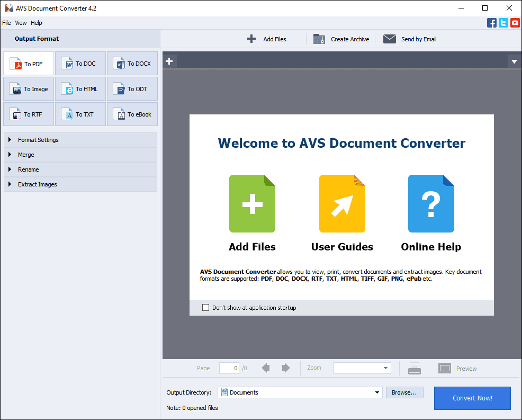Select the To DOCX output format
Screen dimensions: 522x420
tap(132, 63)
